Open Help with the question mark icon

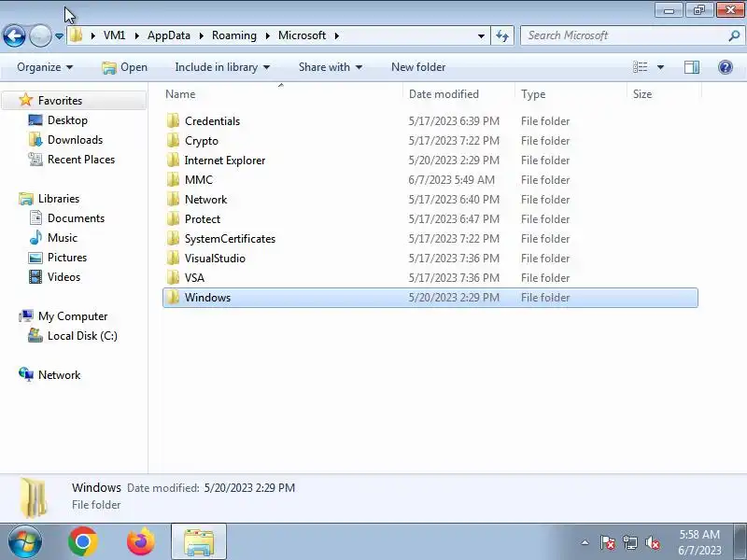pos(726,67)
